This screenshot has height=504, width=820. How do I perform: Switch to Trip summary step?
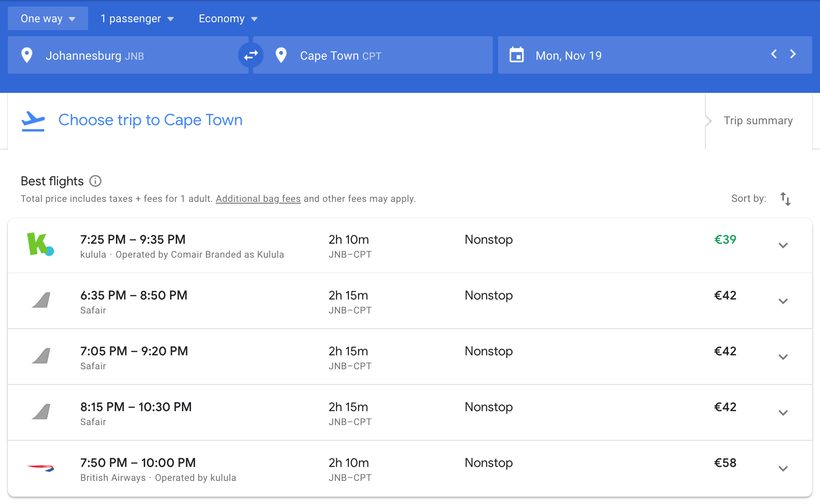coord(758,121)
